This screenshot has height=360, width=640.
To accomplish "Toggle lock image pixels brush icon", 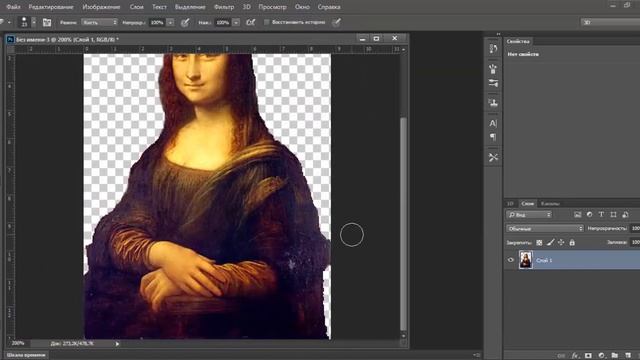I will [550, 242].
